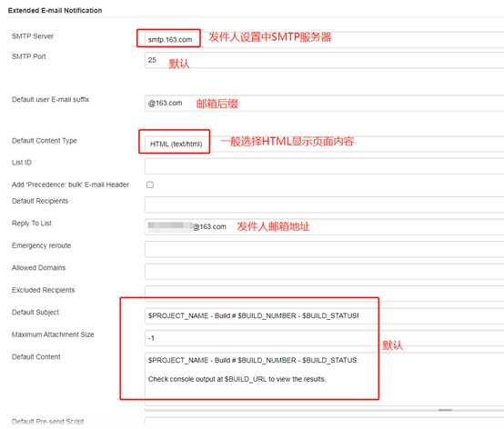Click the 'SMTP Port' label
Viewport: 504px width, 429px height.
click(x=29, y=56)
